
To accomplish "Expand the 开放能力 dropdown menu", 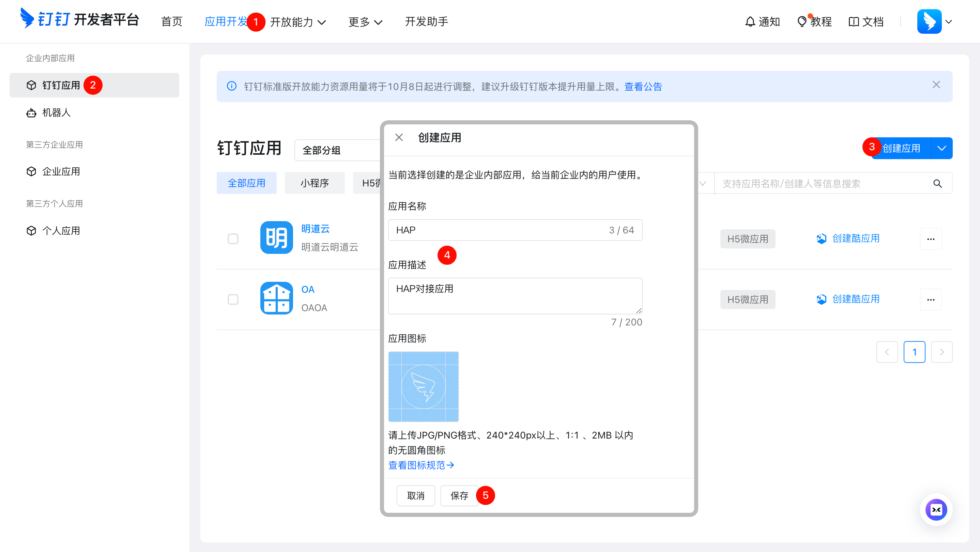I will point(297,22).
